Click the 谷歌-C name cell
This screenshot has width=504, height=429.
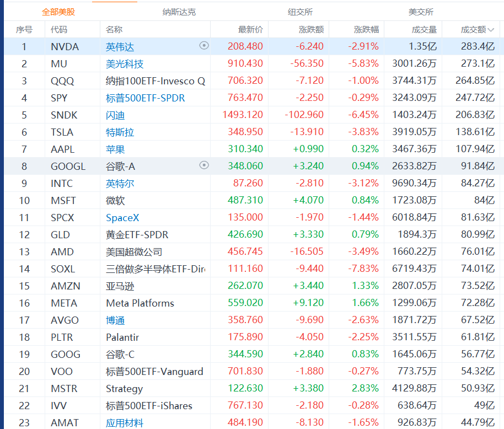click(x=120, y=354)
